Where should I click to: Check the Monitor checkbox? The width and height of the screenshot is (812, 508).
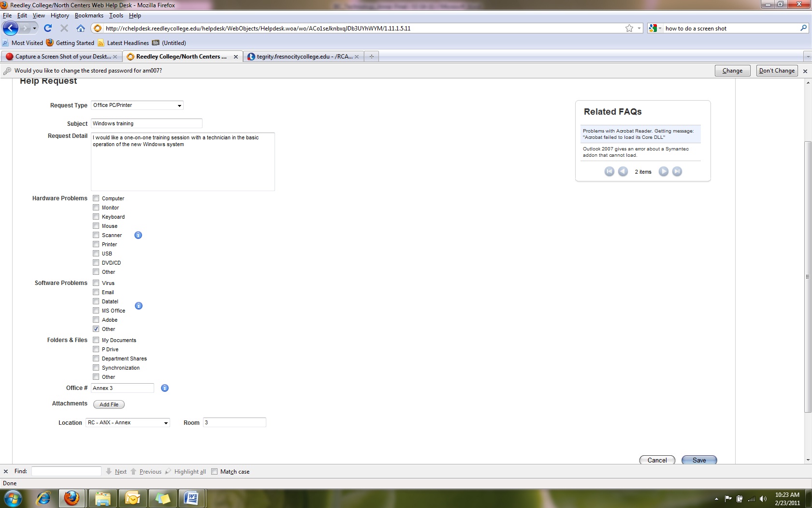coord(96,208)
